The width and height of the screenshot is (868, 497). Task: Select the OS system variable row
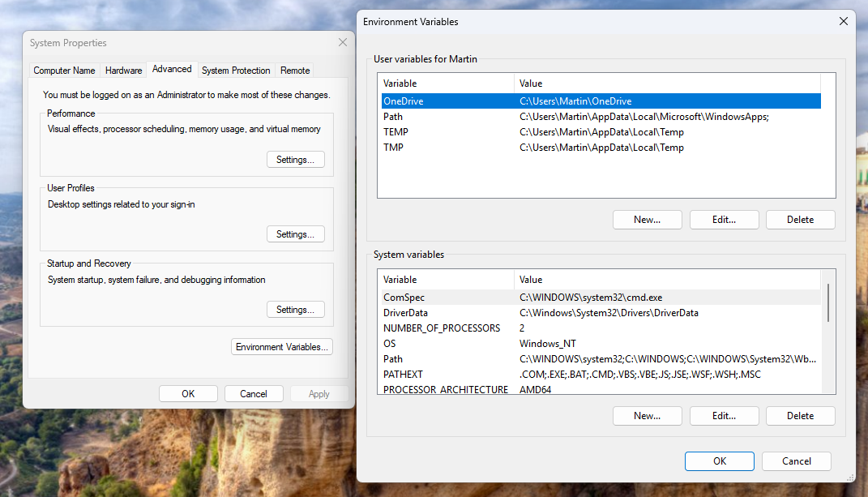601,344
